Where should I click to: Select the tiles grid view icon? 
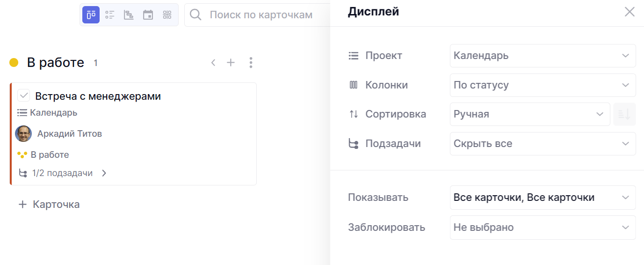click(167, 15)
